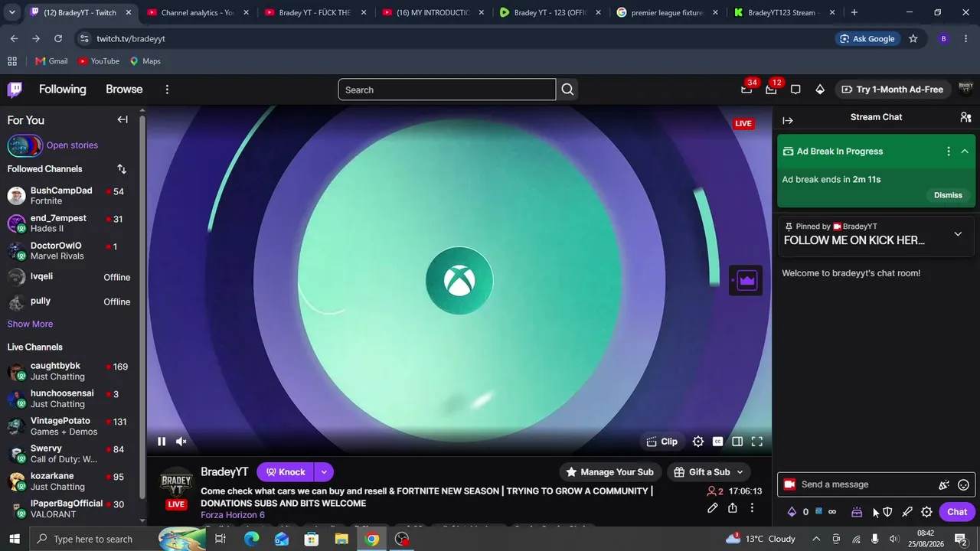This screenshot has height=551, width=980.
Task: Expand the pinned message chevron
Action: tap(958, 234)
